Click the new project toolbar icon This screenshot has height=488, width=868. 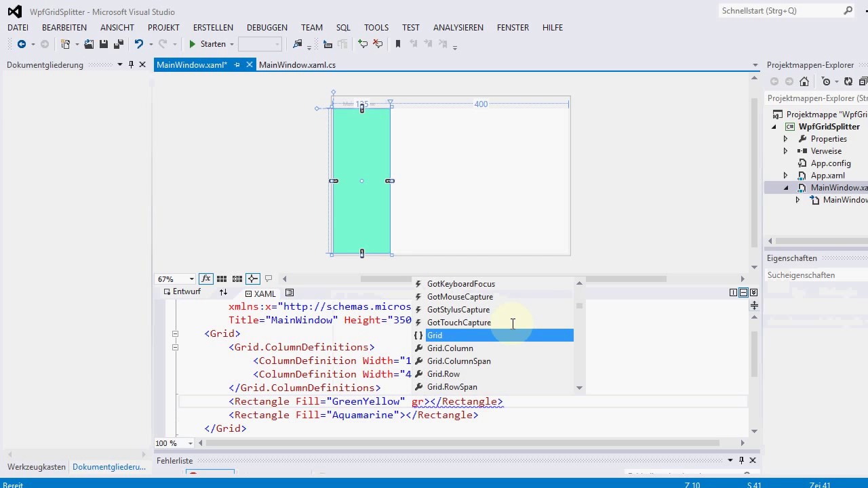click(65, 44)
